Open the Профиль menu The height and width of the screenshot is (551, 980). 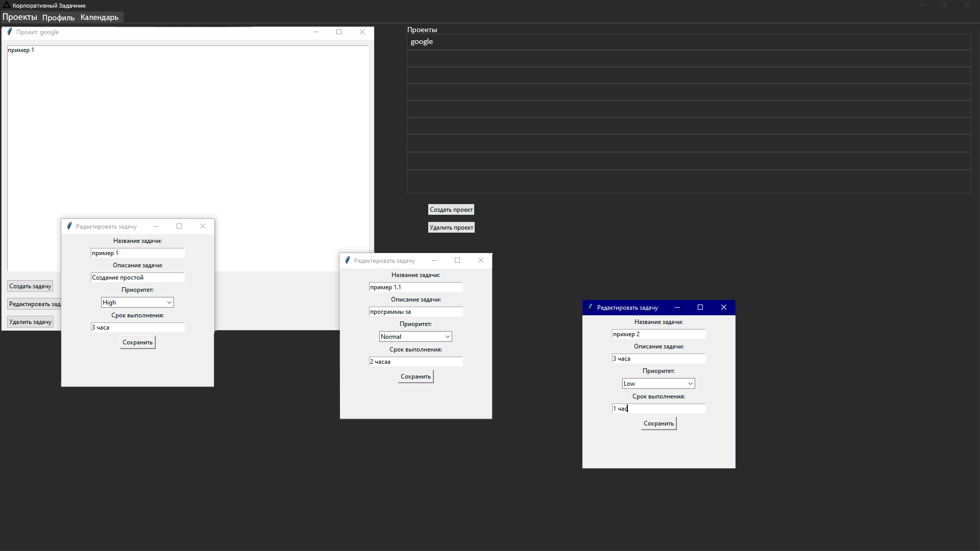(x=58, y=17)
